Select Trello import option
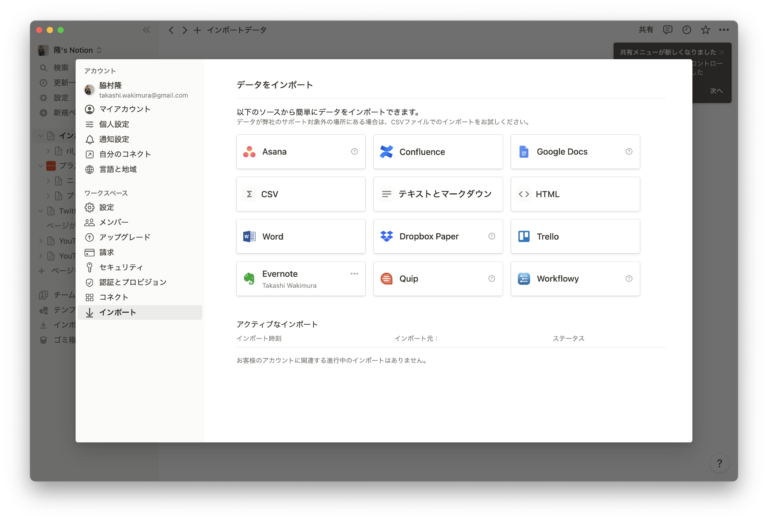The height and width of the screenshot is (521, 768). point(574,237)
